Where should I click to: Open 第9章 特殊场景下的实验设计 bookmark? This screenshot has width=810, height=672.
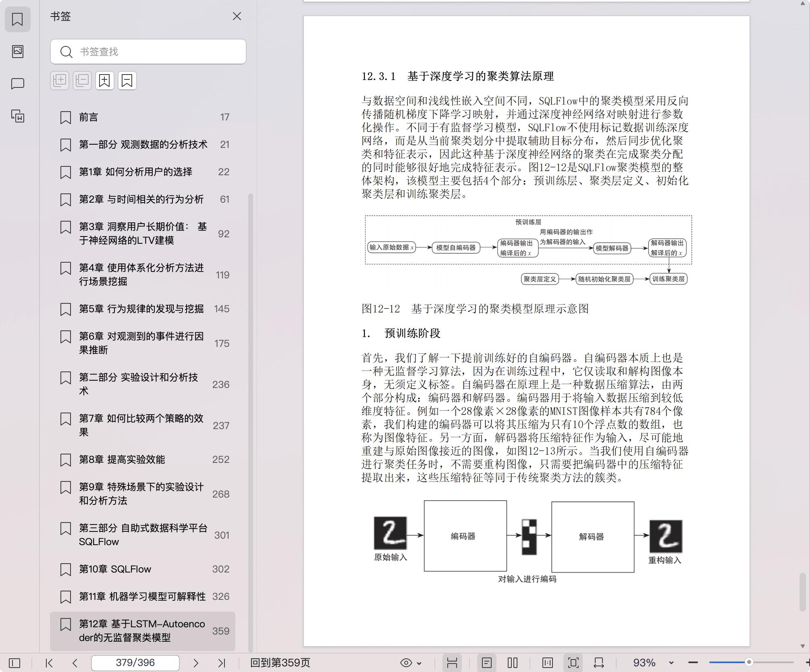coord(143,494)
